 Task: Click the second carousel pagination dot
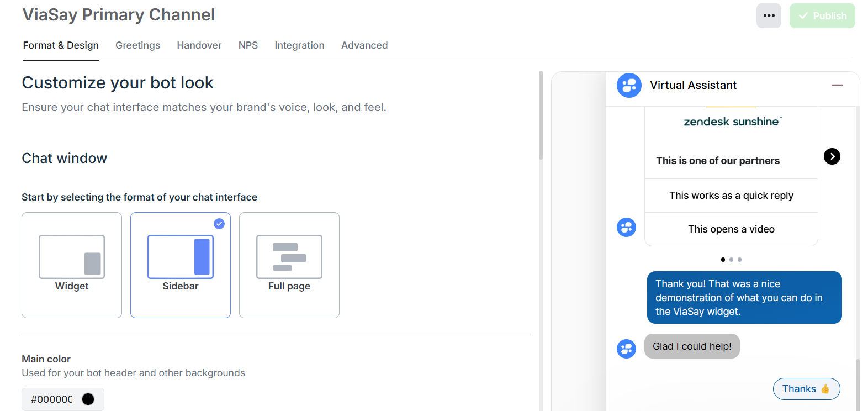(731, 260)
